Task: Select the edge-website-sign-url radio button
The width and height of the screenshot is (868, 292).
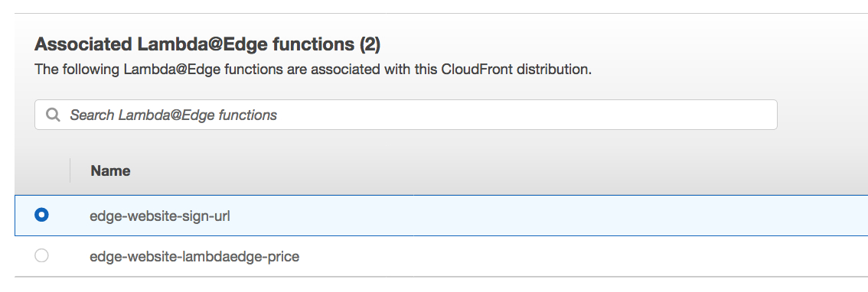Action: click(x=41, y=215)
